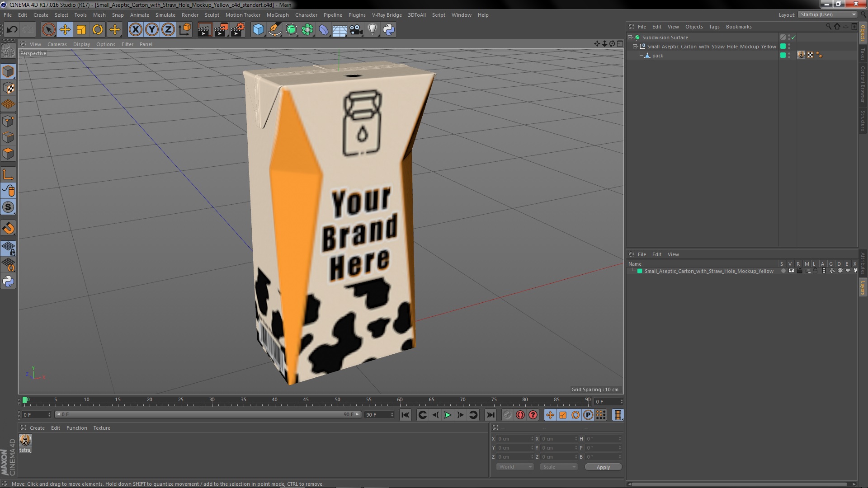Open Edit Render Settings
The height and width of the screenshot is (488, 868).
click(238, 30)
